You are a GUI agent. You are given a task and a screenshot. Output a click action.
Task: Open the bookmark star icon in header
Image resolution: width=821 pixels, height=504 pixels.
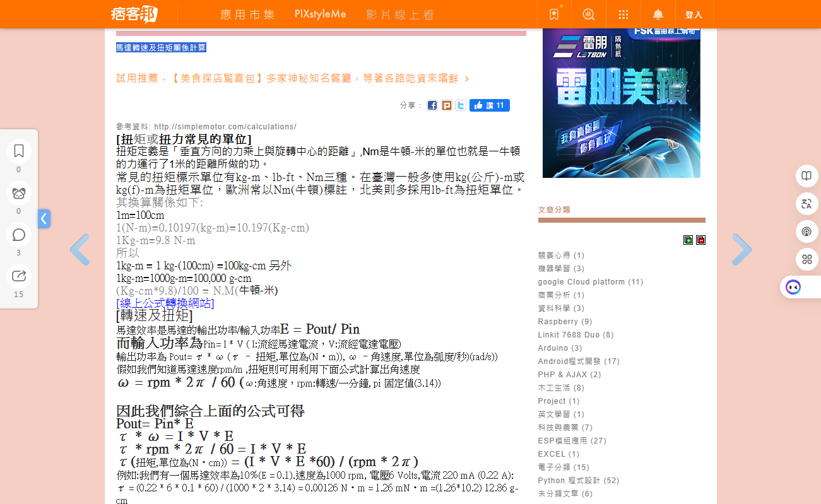click(x=554, y=14)
